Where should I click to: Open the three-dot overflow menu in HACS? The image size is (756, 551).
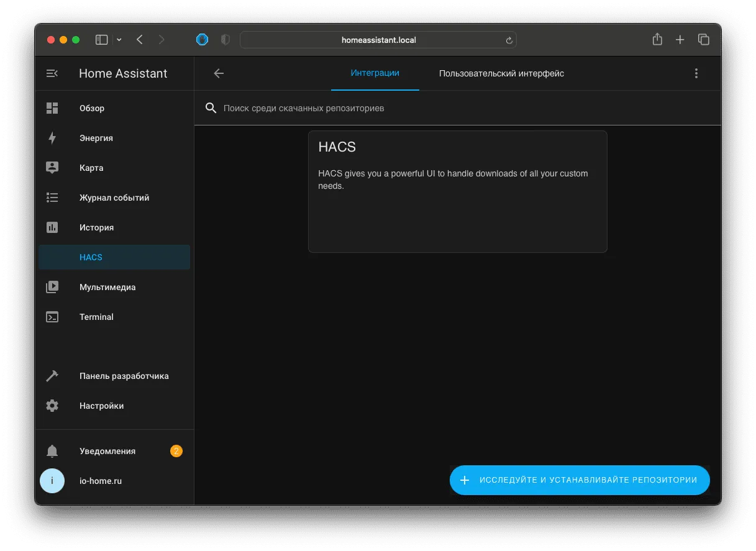coord(696,73)
